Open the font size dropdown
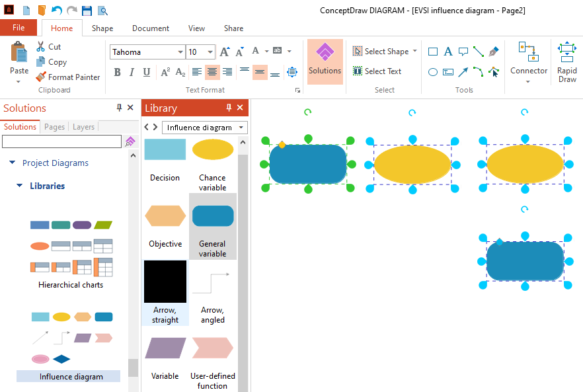Image resolution: width=583 pixels, height=392 pixels. click(210, 52)
